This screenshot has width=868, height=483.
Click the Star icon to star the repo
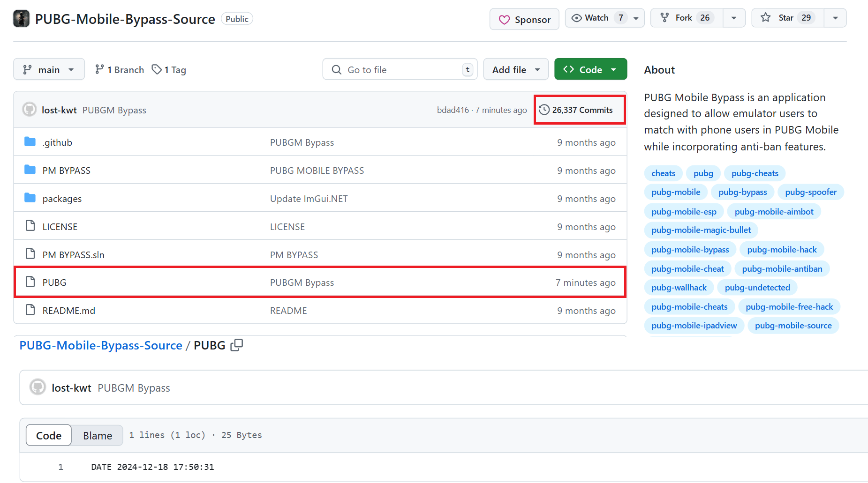(765, 17)
